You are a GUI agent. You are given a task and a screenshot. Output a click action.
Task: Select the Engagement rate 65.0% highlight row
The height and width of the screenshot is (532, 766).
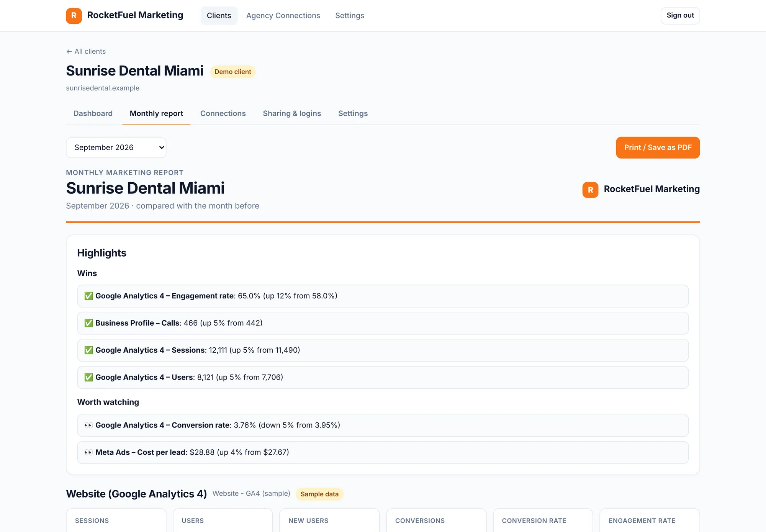click(383, 296)
